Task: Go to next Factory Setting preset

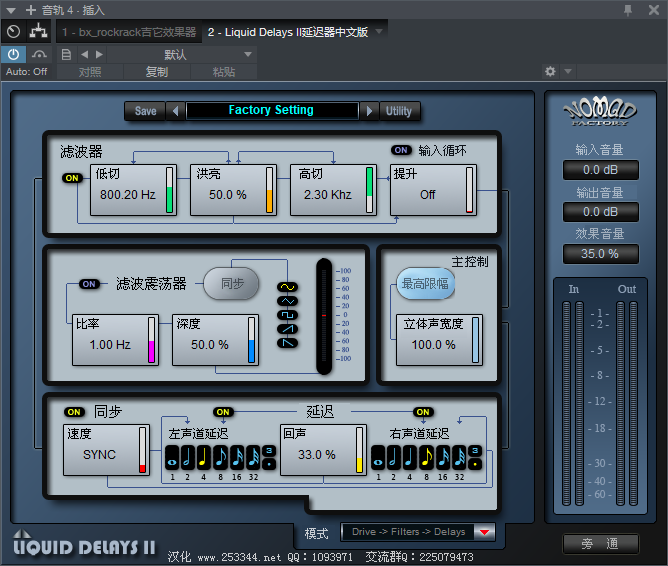Action: (369, 111)
